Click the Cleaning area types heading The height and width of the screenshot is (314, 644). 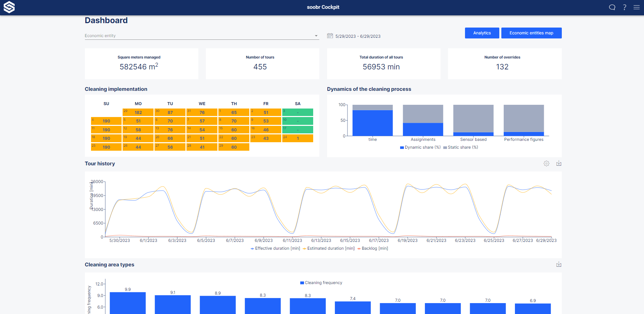pyautogui.click(x=109, y=265)
